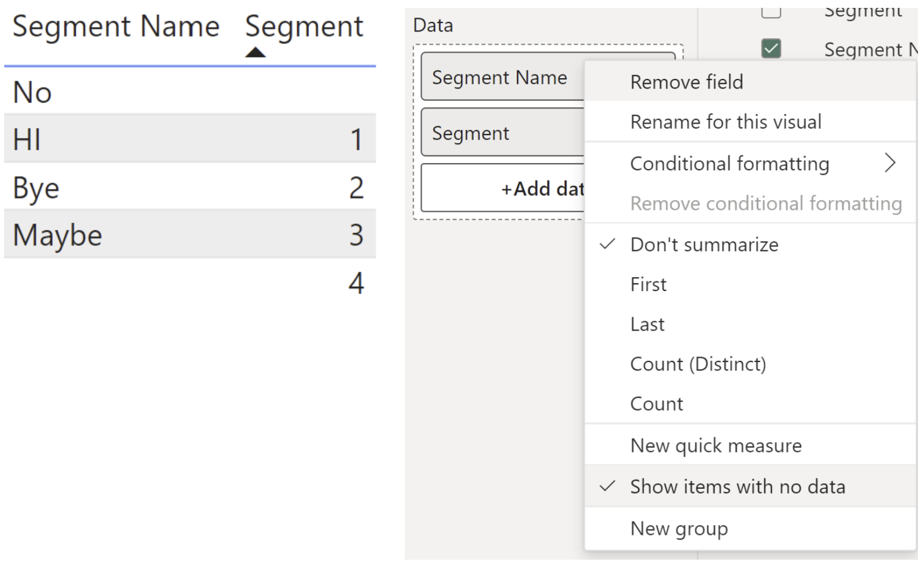Viewport: 924px width, 567px height.
Task: Click the sort arrow under Segment header
Action: (x=255, y=53)
